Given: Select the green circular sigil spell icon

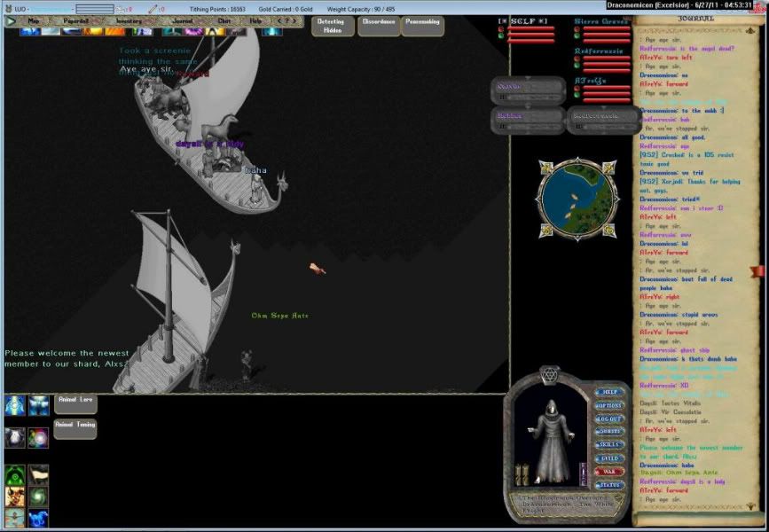Looking at the screenshot, I should (15, 474).
